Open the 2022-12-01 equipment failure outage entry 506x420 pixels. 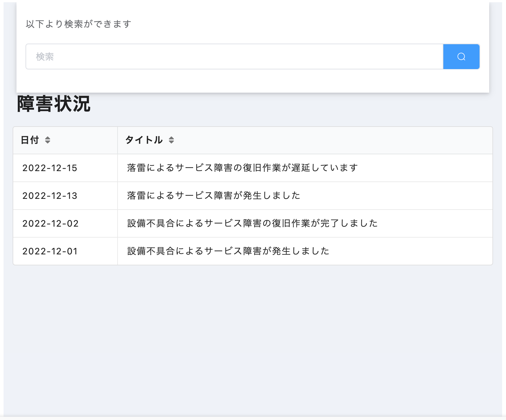tap(228, 251)
